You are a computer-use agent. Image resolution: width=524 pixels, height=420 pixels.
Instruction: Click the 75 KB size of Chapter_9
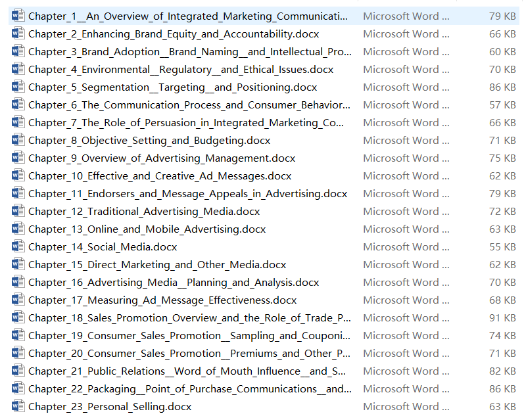[x=502, y=158]
